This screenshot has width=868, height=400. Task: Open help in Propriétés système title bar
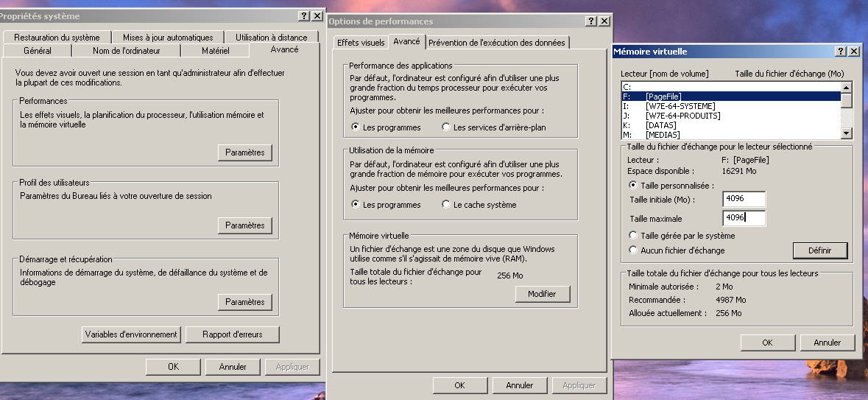click(305, 16)
